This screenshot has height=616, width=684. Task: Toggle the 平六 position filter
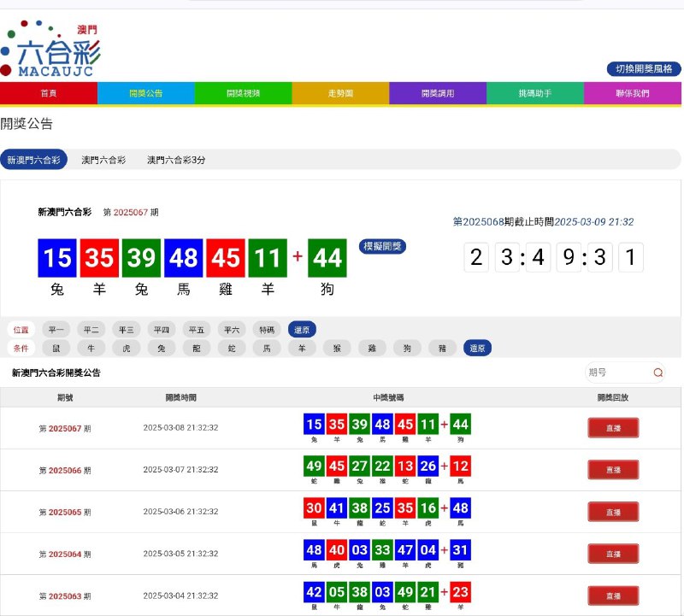point(232,330)
